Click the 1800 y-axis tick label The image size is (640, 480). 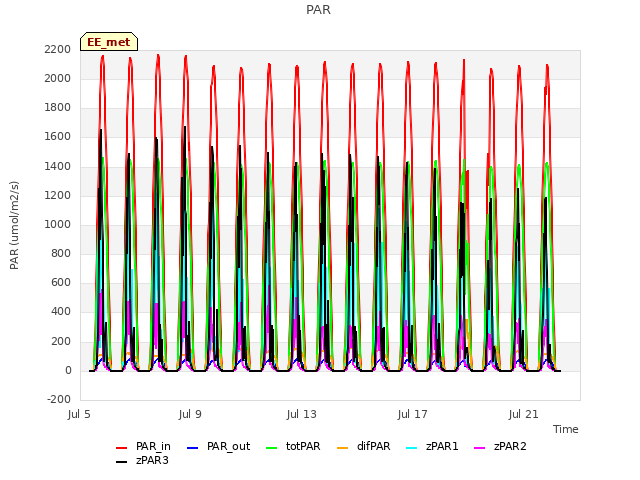[x=58, y=108]
